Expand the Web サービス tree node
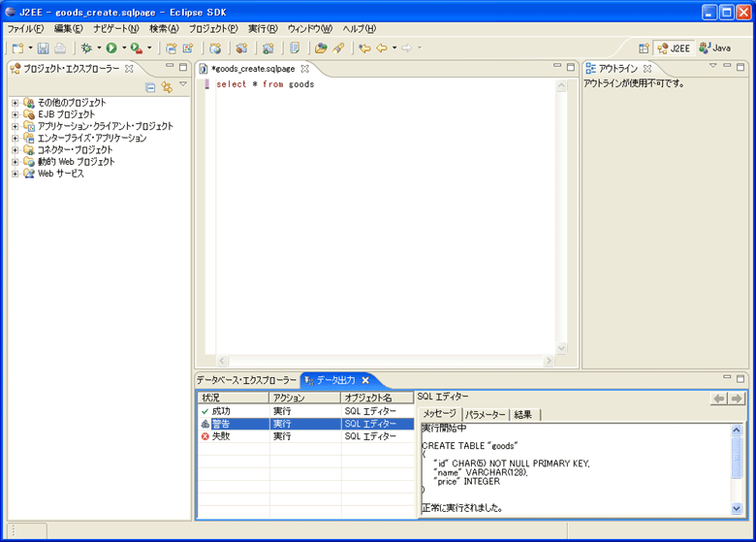Viewport: 756px width, 542px height. click(x=16, y=174)
